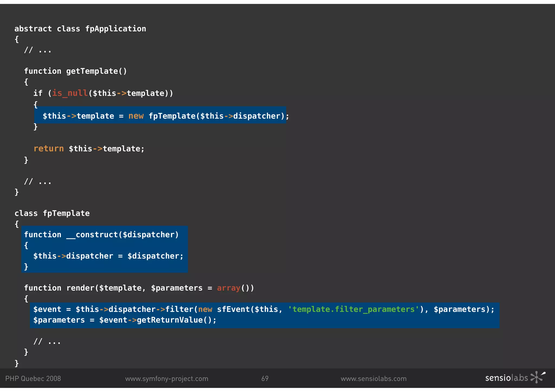Viewport: 555px width, 392px height.
Task: Click 'return $this->template;' statement
Action: point(89,149)
